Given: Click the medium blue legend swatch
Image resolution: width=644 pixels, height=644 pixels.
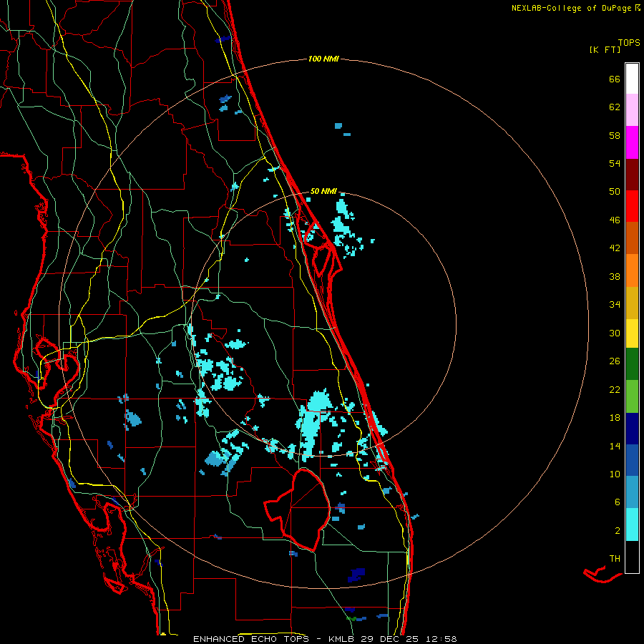Looking at the screenshot, I should click(632, 460).
